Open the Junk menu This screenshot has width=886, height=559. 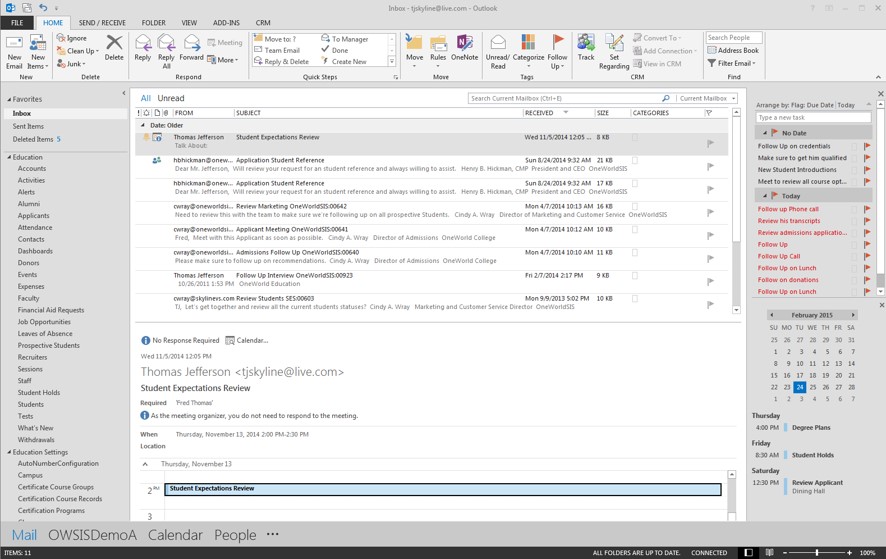pyautogui.click(x=71, y=64)
